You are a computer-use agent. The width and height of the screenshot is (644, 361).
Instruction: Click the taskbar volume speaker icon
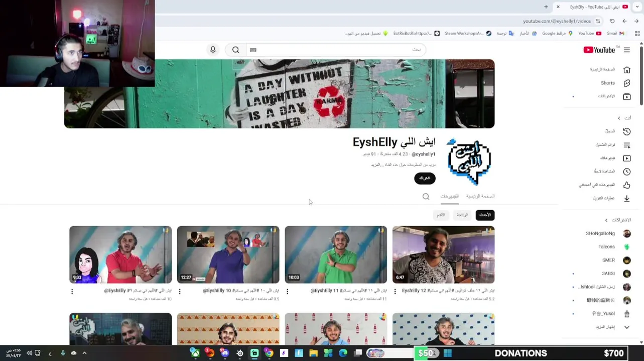[x=29, y=353]
